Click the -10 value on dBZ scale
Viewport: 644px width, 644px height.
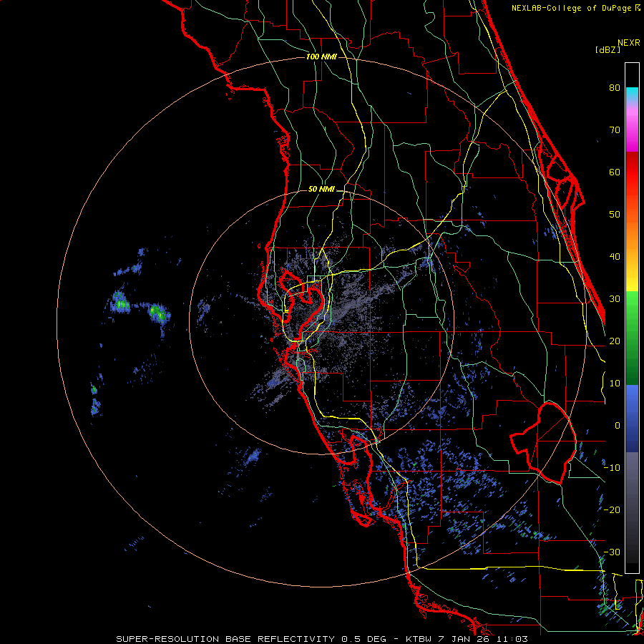point(612,468)
